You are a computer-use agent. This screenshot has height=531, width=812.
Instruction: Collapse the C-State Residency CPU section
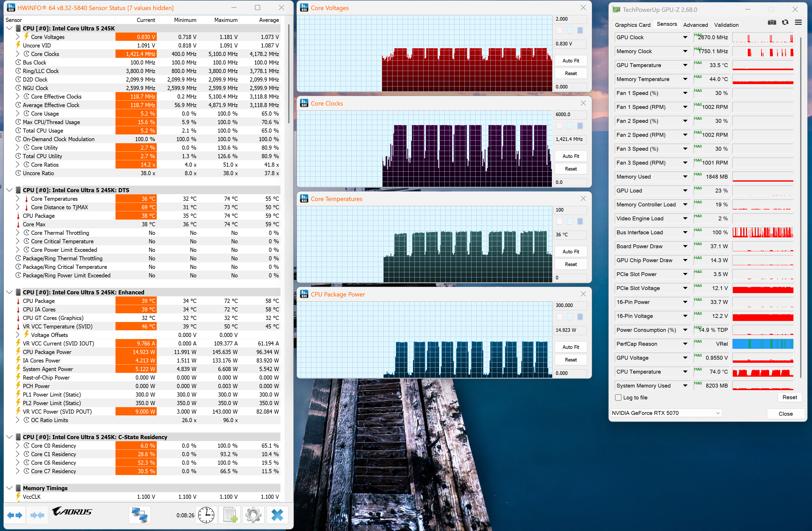click(x=10, y=437)
